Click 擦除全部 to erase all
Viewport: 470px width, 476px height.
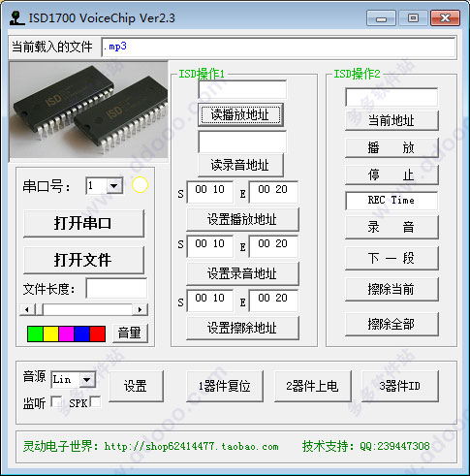[392, 324]
